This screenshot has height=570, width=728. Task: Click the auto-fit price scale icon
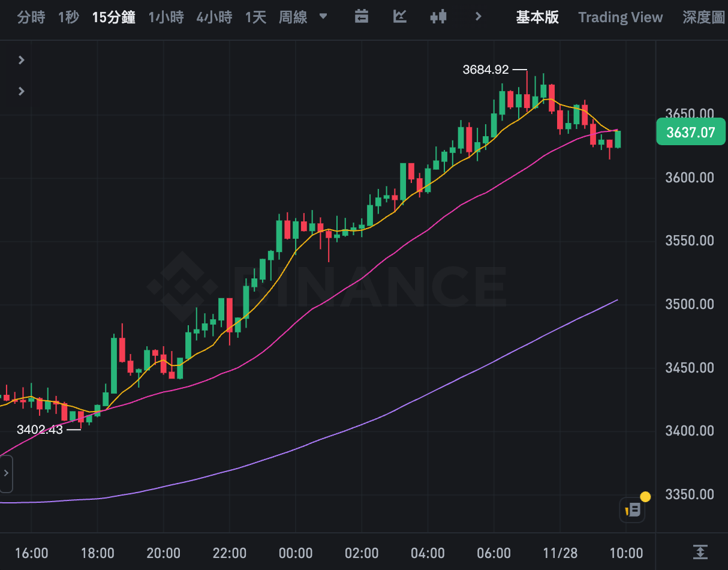pyautogui.click(x=699, y=552)
